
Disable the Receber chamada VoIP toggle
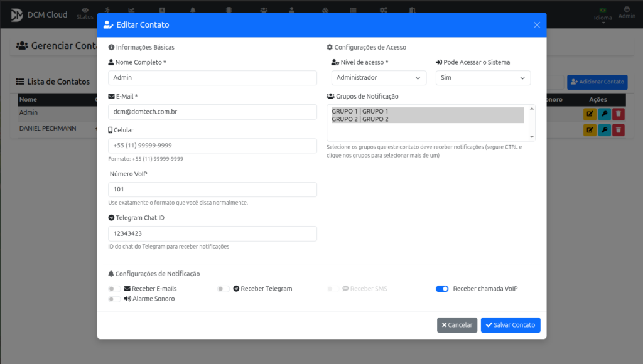tap(442, 289)
